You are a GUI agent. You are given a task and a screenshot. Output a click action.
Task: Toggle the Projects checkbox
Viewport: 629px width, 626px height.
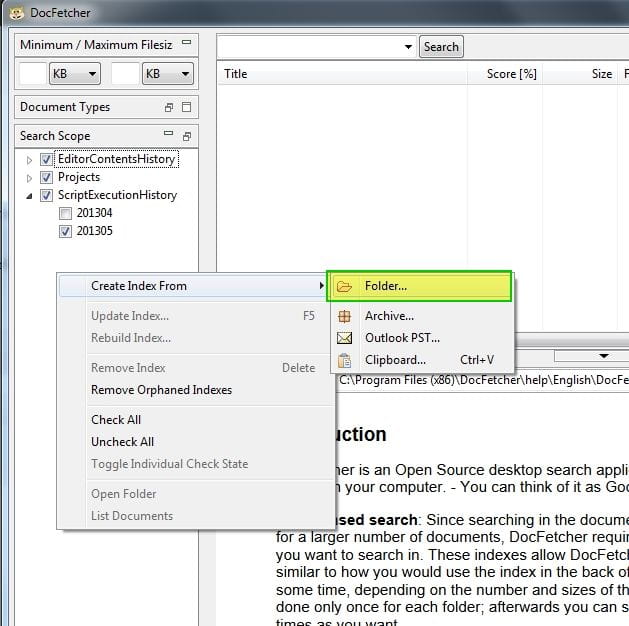[x=46, y=177]
